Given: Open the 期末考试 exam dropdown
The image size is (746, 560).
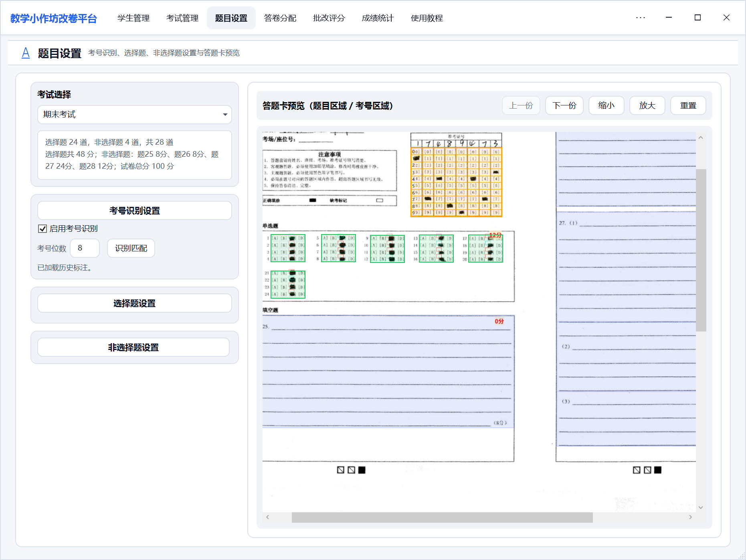Looking at the screenshot, I should click(x=135, y=115).
